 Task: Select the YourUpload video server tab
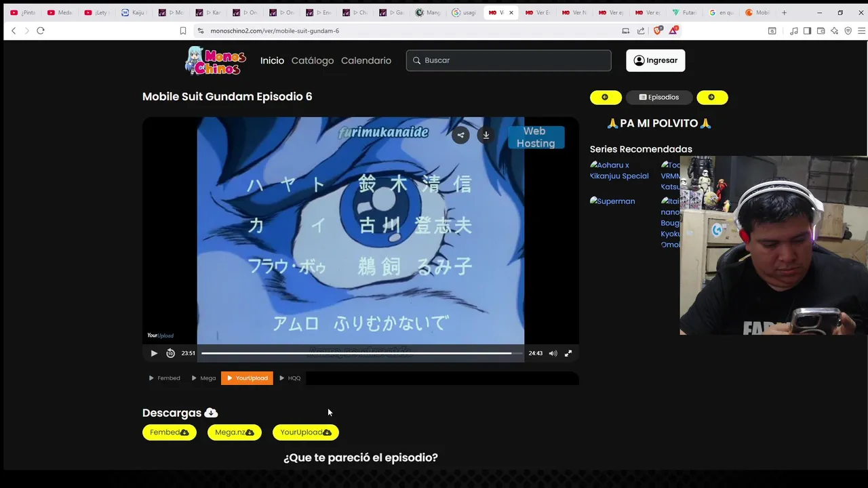[x=247, y=378]
